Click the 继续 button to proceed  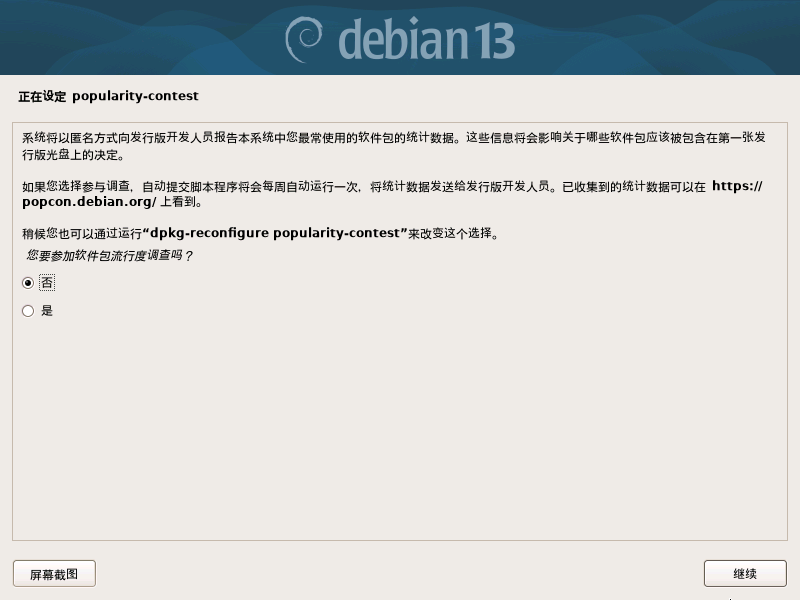tap(745, 574)
